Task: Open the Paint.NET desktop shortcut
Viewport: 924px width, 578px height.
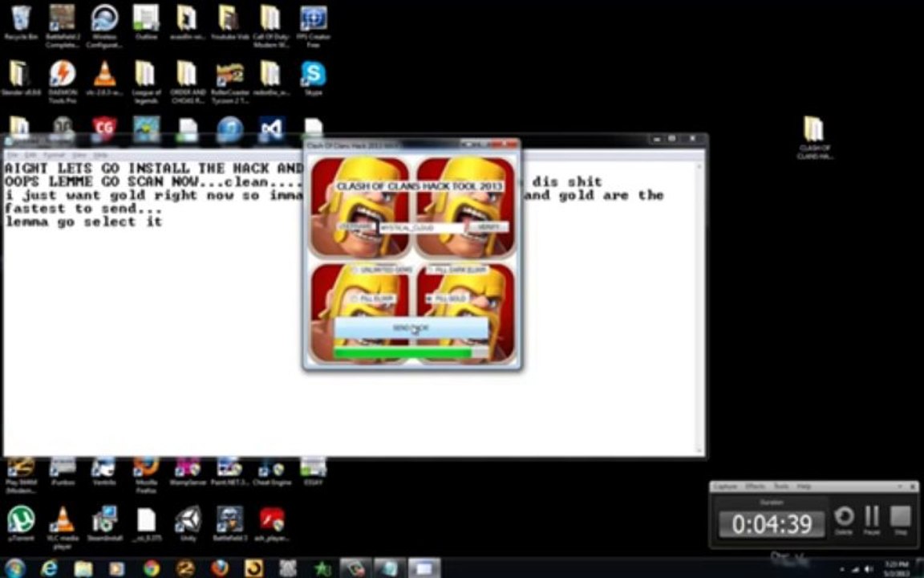Action: (230, 470)
